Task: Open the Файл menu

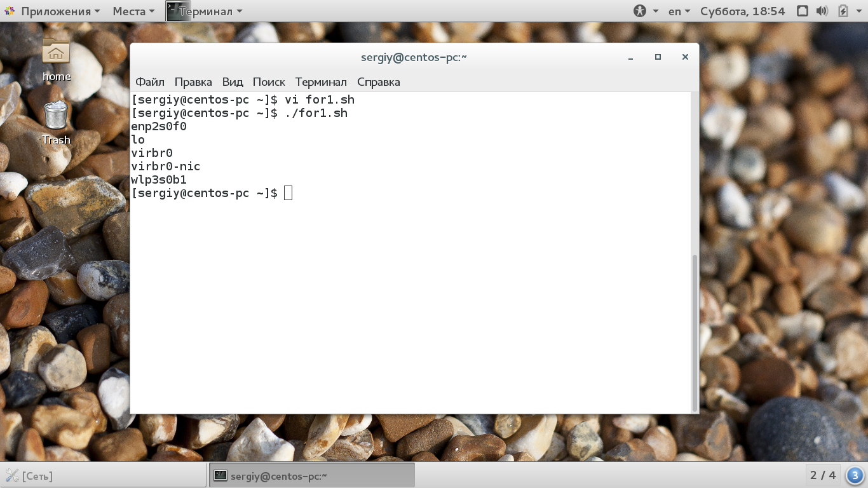Action: point(150,82)
